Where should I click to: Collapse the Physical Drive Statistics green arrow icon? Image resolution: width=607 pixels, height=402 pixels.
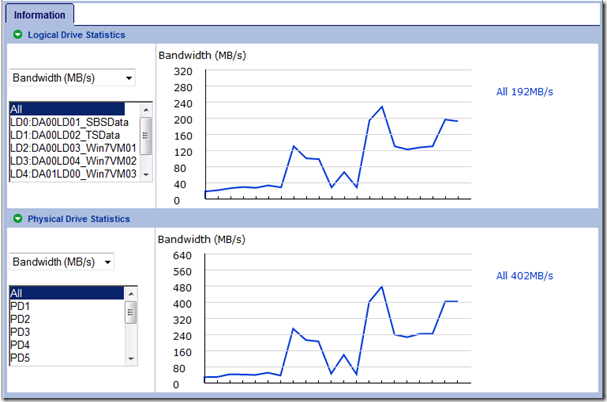(x=18, y=218)
